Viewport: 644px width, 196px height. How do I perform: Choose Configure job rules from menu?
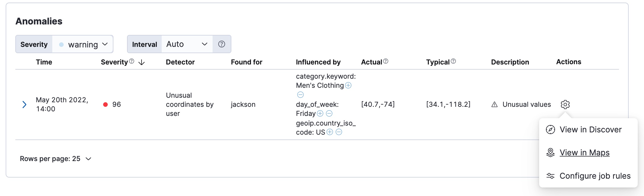pos(595,176)
